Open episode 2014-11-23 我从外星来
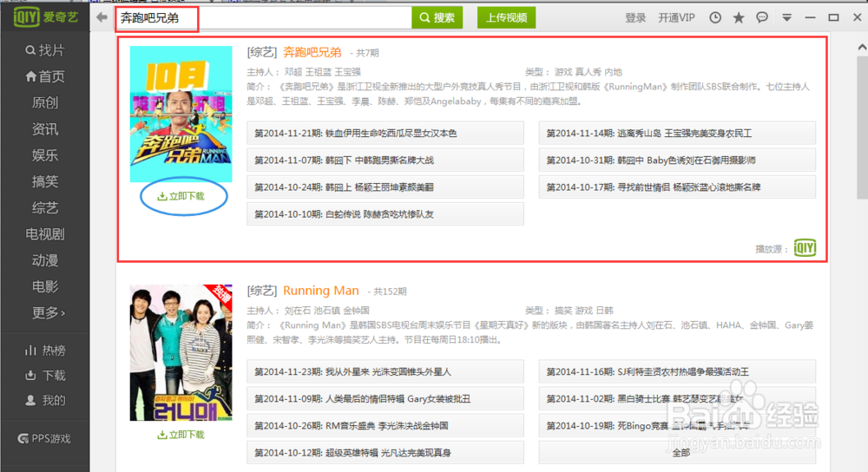 (385, 372)
